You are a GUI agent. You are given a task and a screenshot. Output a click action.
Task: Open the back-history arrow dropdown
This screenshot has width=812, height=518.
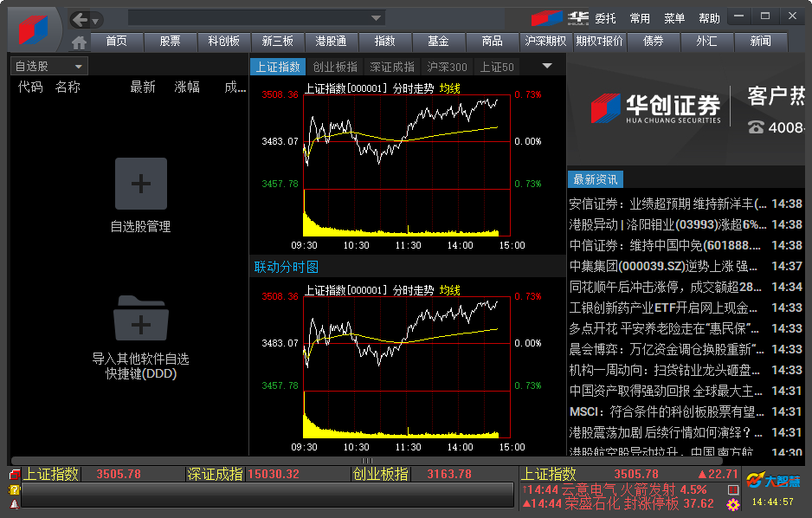pyautogui.click(x=96, y=21)
